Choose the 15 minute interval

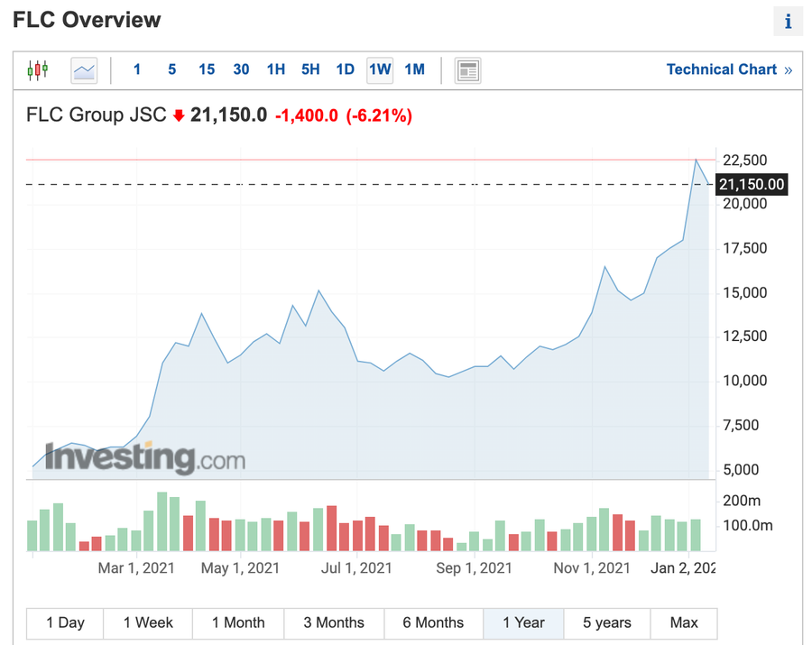tap(207, 69)
